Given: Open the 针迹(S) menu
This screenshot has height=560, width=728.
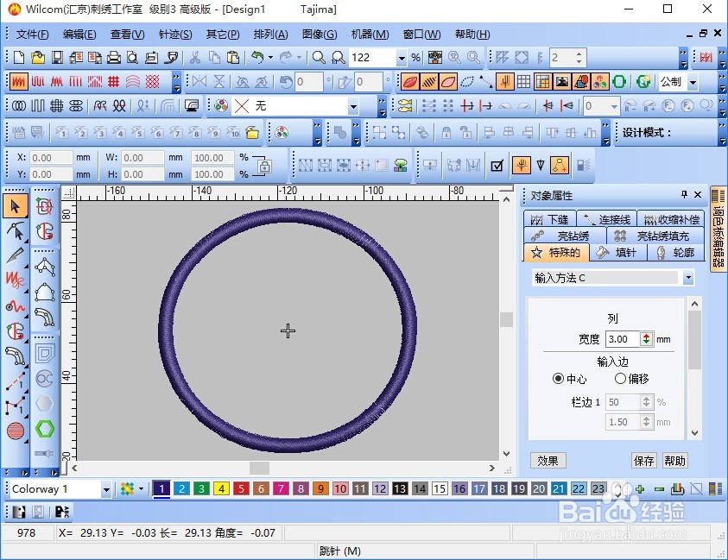Looking at the screenshot, I should click(x=175, y=35).
